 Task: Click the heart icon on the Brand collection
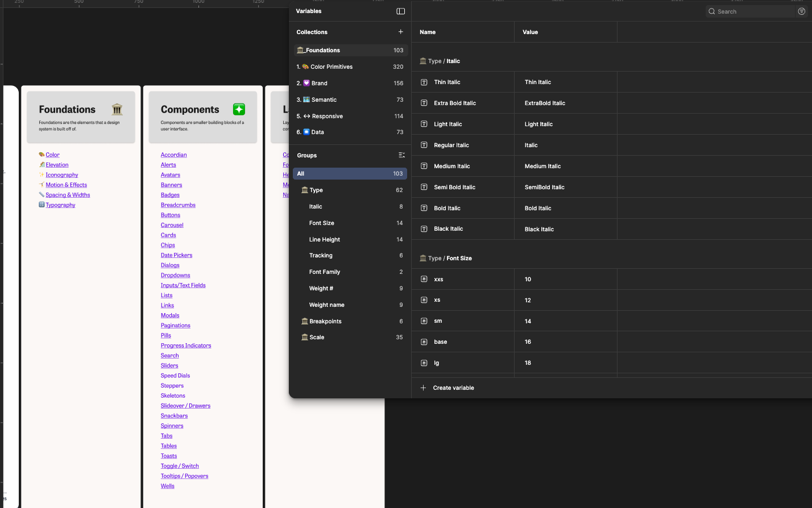tap(306, 83)
